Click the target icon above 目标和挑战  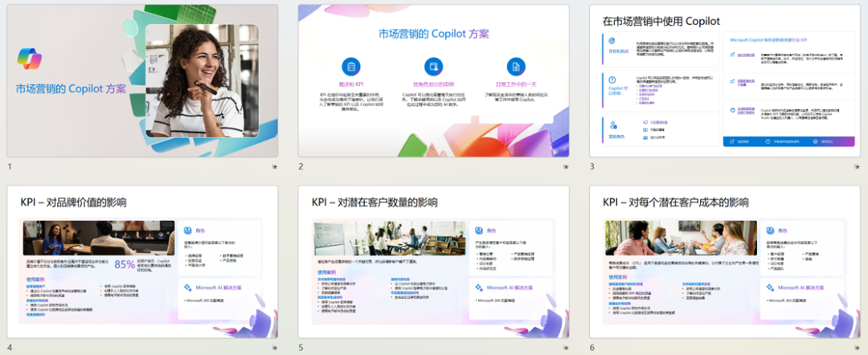[612, 40]
